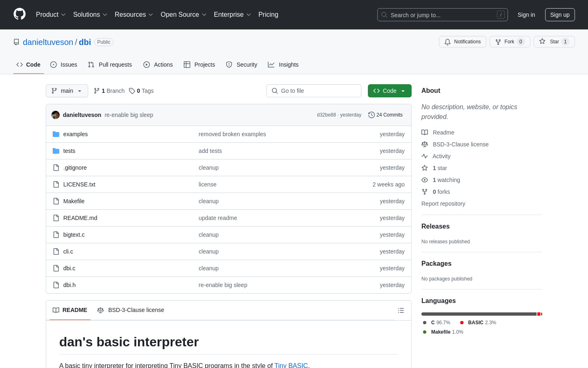Click the dbi.h file icon
This screenshot has height=368, width=588.
pos(56,285)
